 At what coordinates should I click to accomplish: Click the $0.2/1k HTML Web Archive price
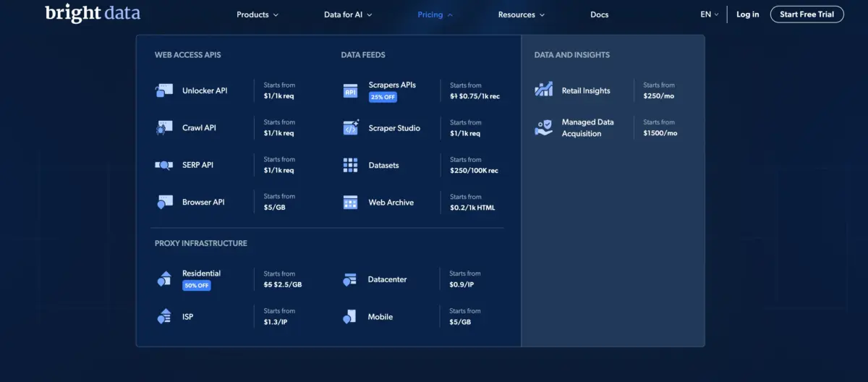[472, 208]
